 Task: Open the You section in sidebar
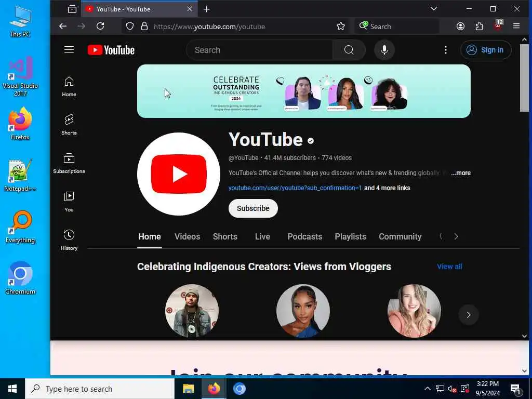69,202
